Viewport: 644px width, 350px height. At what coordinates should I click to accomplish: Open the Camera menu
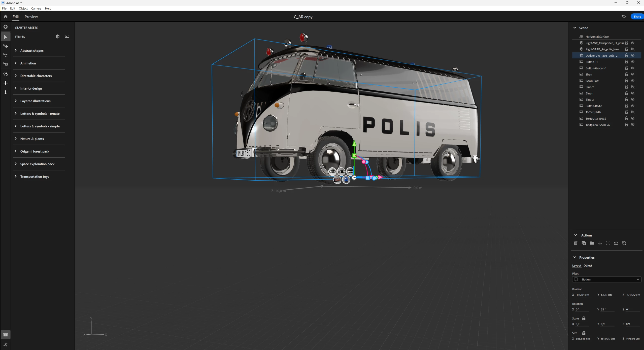(x=36, y=8)
